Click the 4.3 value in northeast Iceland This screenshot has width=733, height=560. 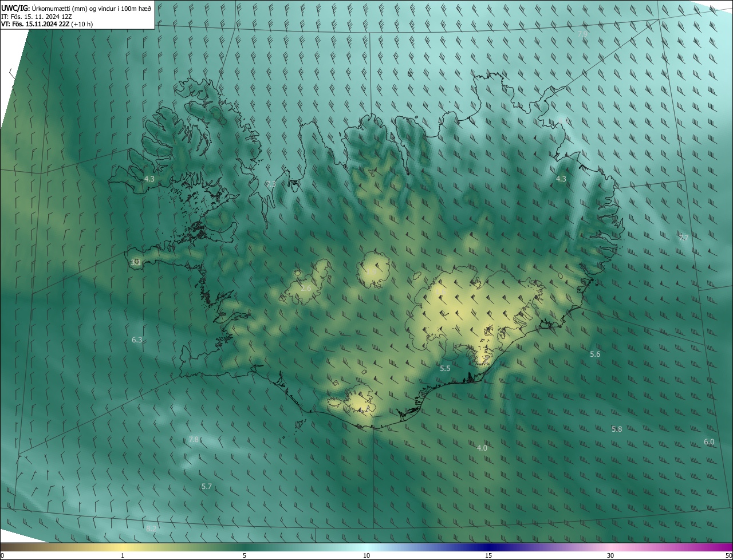[x=561, y=179]
